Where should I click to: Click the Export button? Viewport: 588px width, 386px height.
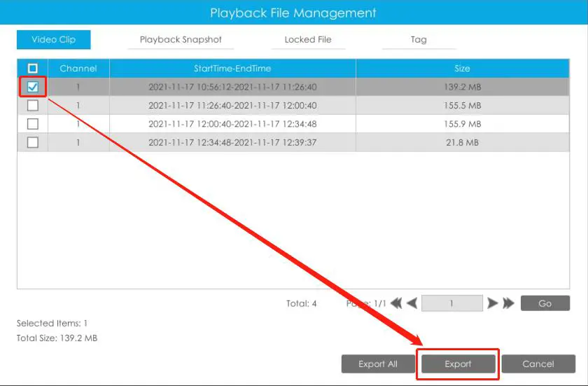click(x=458, y=364)
